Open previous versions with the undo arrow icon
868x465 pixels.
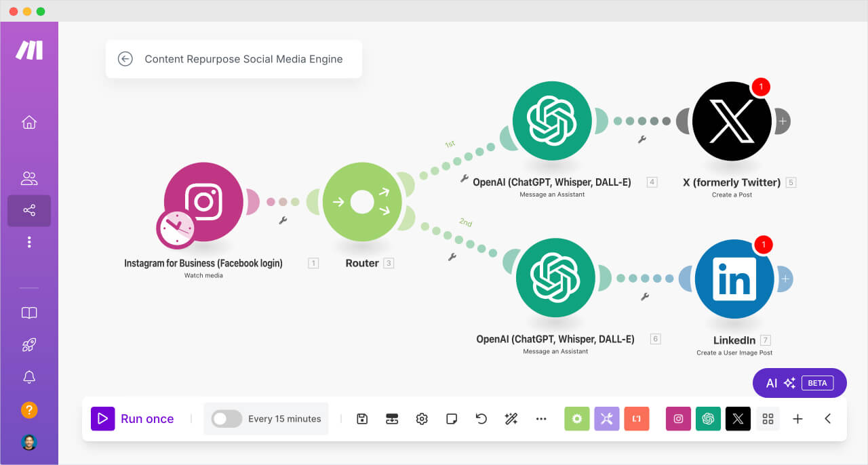[x=481, y=419]
